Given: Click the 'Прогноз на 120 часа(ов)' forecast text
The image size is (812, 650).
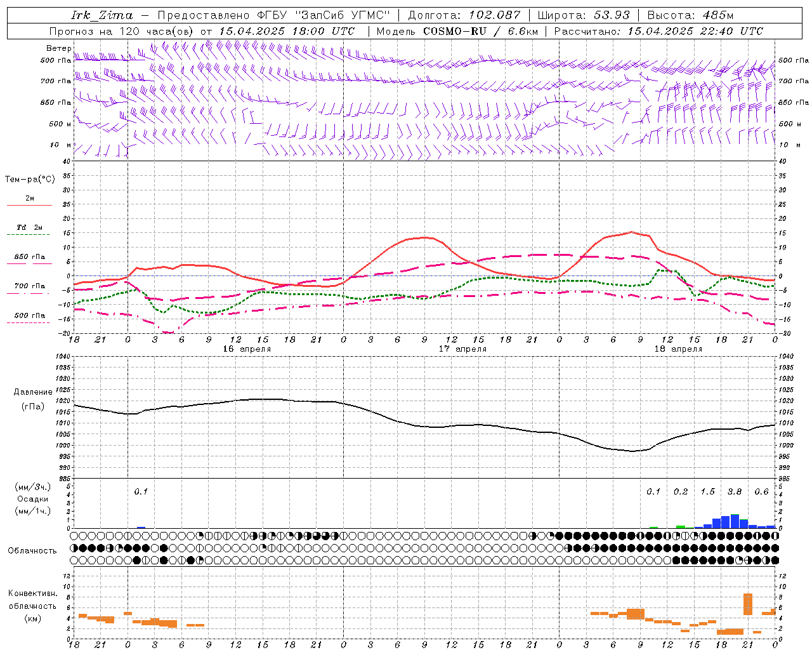Looking at the screenshot, I should pyautogui.click(x=122, y=31).
